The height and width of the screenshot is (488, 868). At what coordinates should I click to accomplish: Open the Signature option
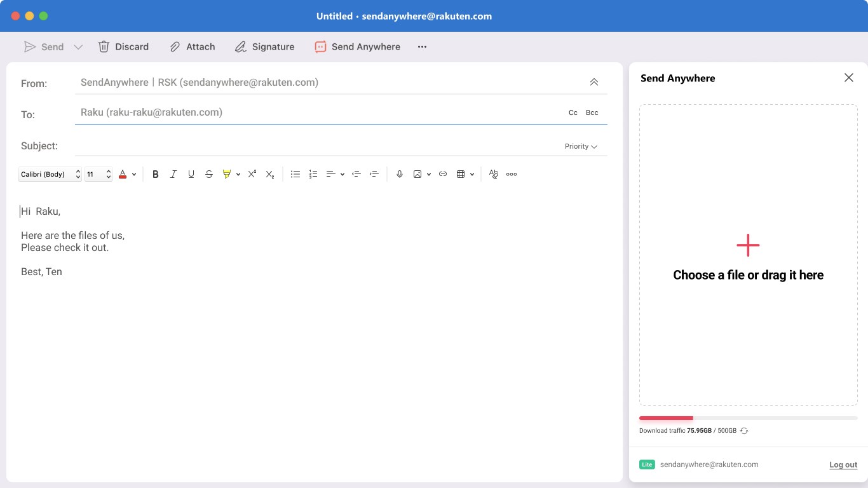click(264, 46)
